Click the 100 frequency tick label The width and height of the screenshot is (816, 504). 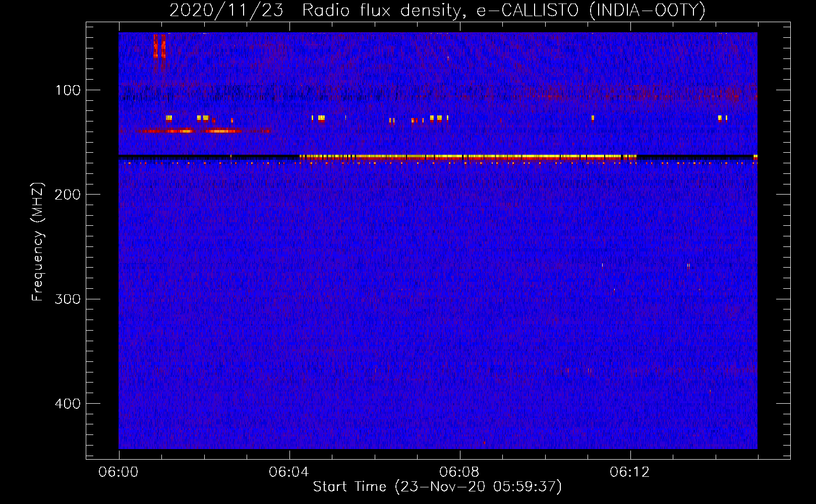[x=68, y=90]
